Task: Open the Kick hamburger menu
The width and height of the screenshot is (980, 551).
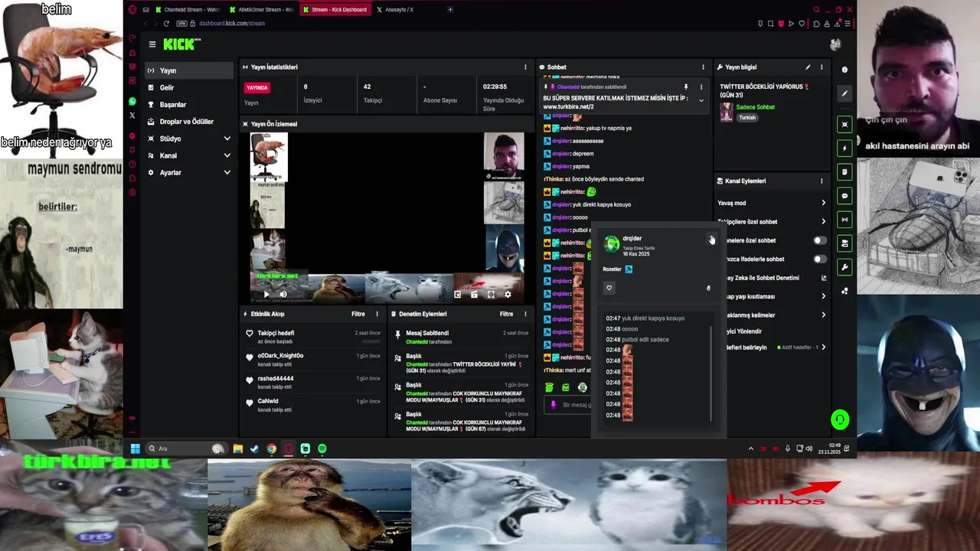Action: tap(152, 44)
